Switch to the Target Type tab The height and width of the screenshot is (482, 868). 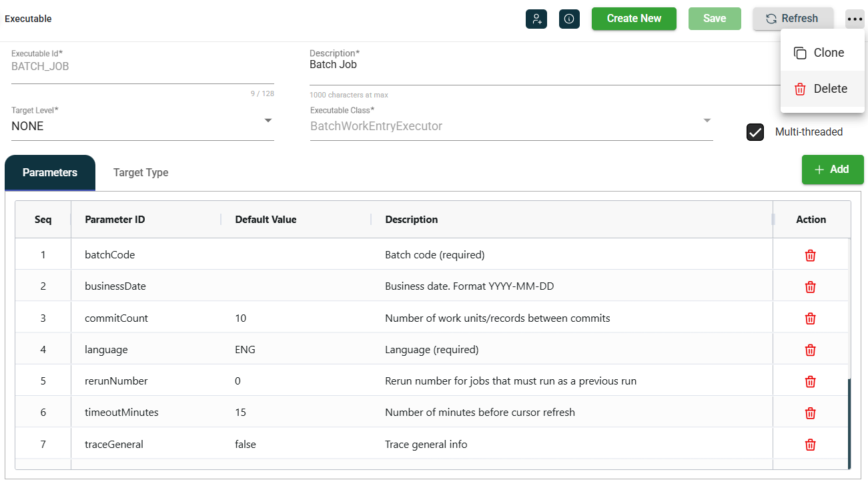pos(141,173)
